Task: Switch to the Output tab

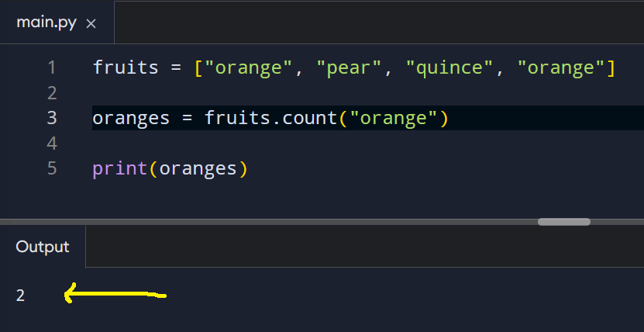Action: pos(43,247)
